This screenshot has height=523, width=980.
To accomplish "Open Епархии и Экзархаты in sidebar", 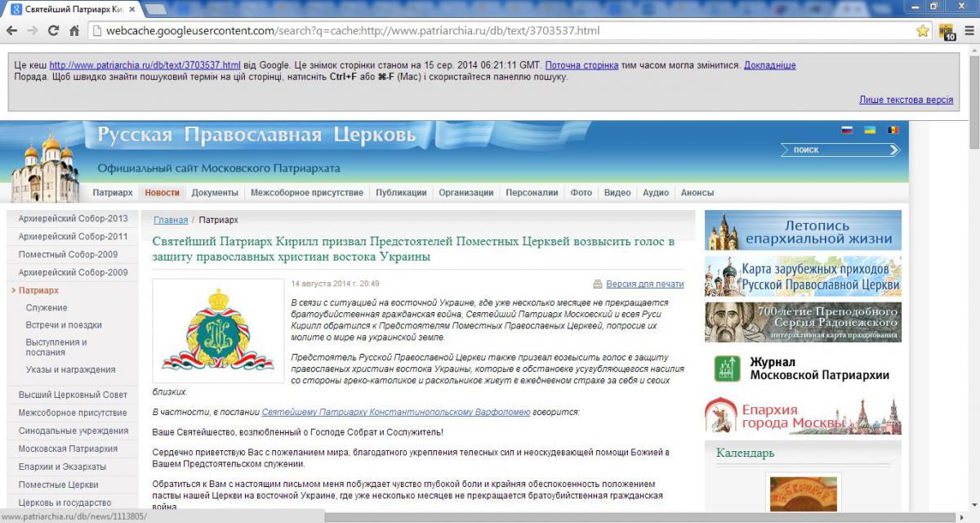I will click(x=62, y=467).
